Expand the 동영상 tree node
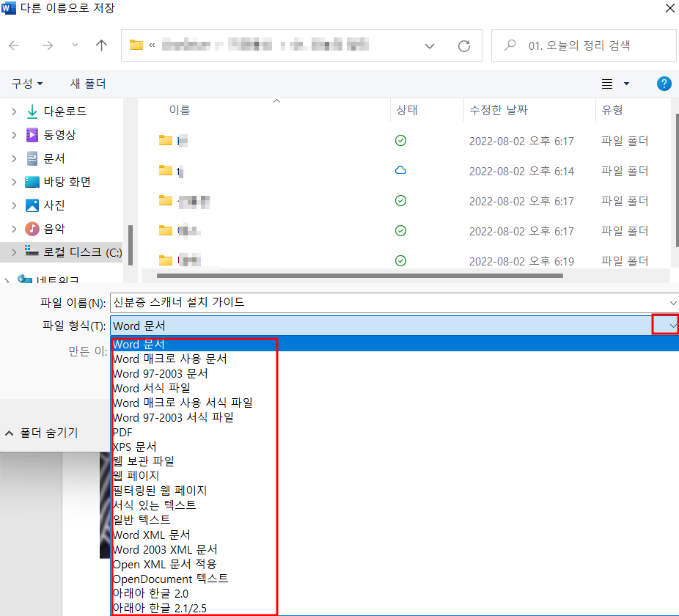Viewport: 679px width, 616px height. click(14, 135)
